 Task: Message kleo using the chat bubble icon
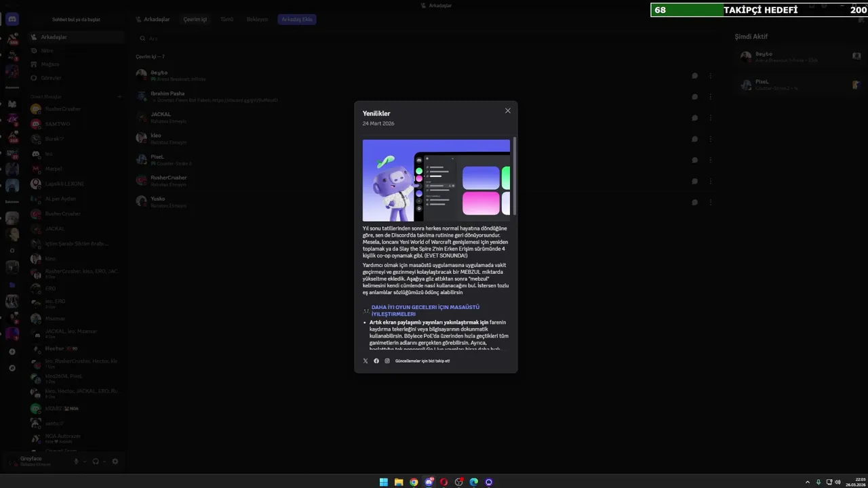694,139
